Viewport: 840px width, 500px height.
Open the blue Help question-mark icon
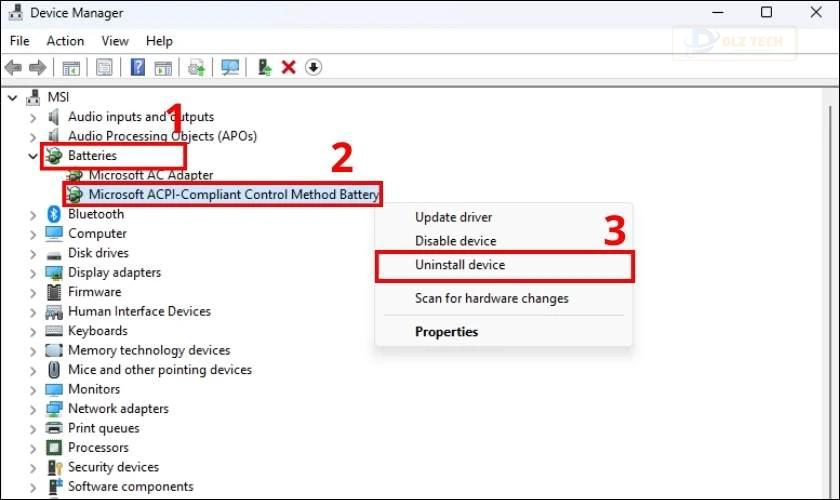tap(138, 67)
